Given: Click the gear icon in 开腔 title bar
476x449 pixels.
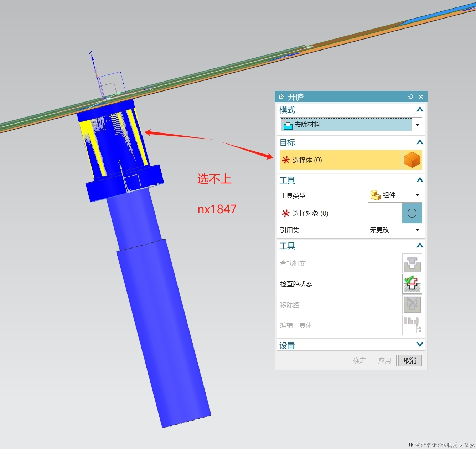Looking at the screenshot, I should (281, 97).
